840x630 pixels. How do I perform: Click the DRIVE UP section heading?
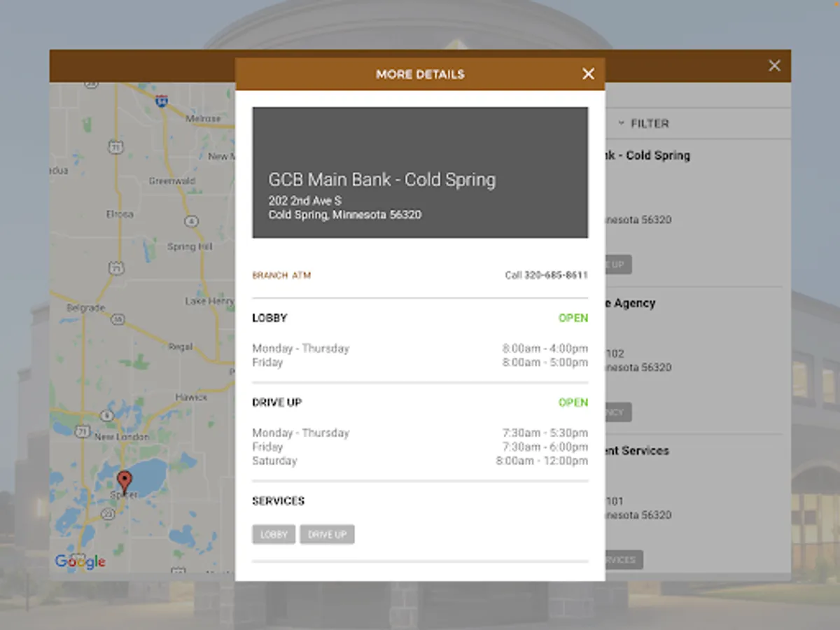(x=277, y=402)
